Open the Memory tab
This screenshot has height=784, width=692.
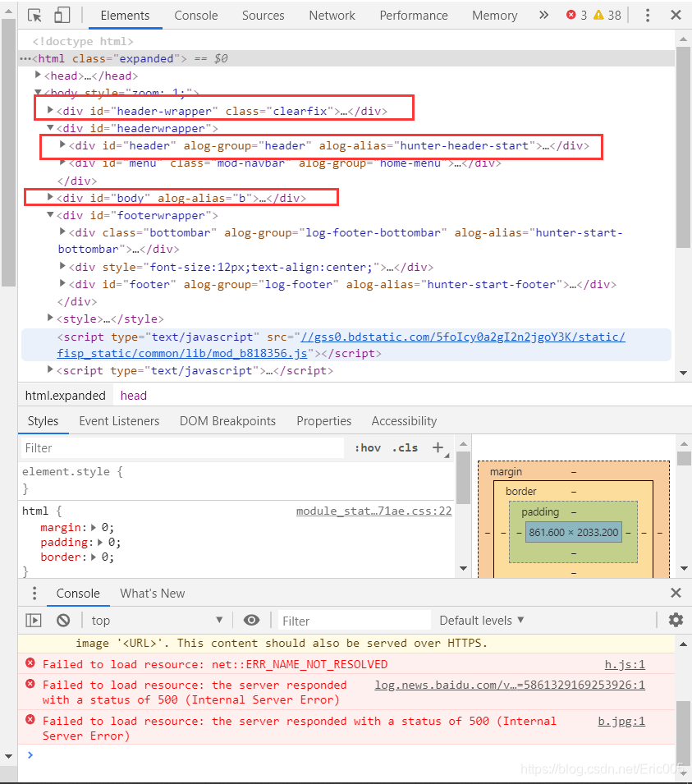[x=494, y=16]
